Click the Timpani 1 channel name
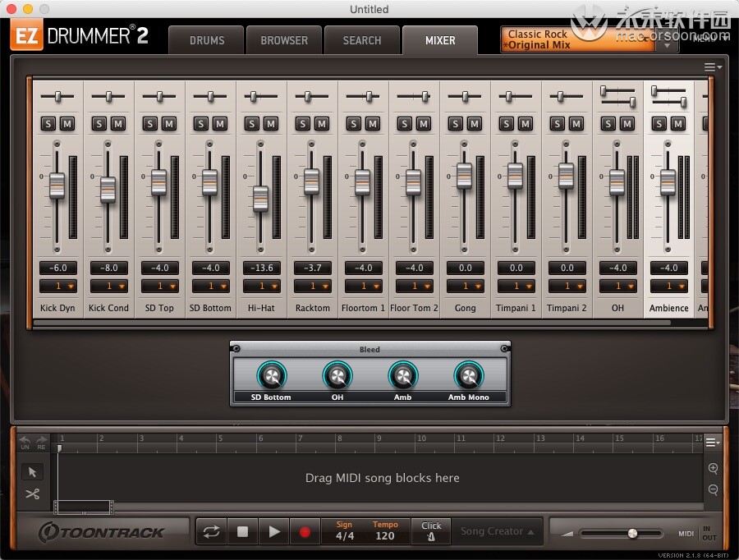Image resolution: width=739 pixels, height=560 pixels. [x=516, y=308]
